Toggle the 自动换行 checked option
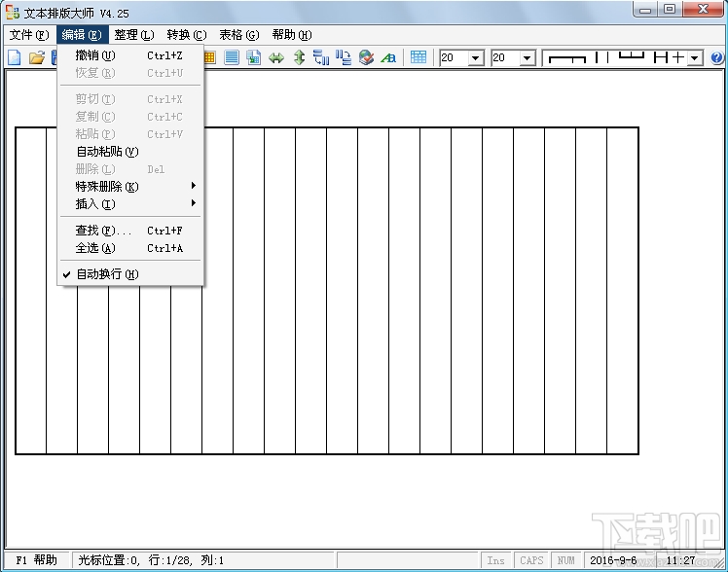This screenshot has height=572, width=728. tap(131, 274)
